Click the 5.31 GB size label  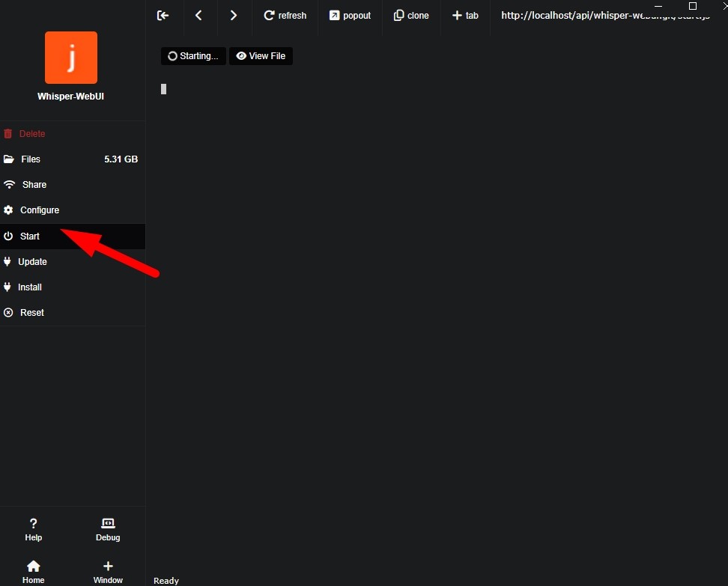(x=121, y=159)
